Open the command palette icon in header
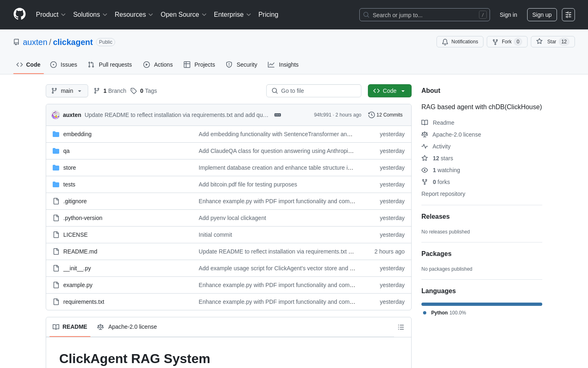588x368 pixels. pyautogui.click(x=568, y=15)
